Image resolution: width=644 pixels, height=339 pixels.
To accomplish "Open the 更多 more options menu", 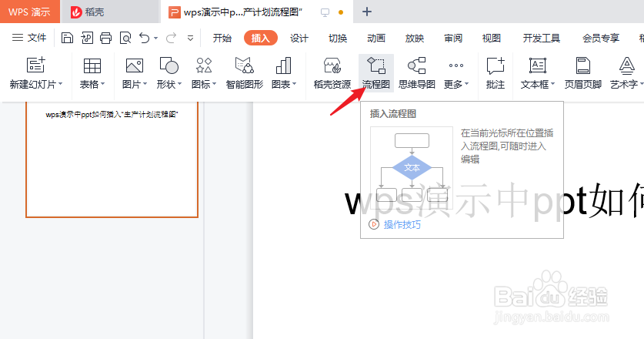I will tap(456, 74).
